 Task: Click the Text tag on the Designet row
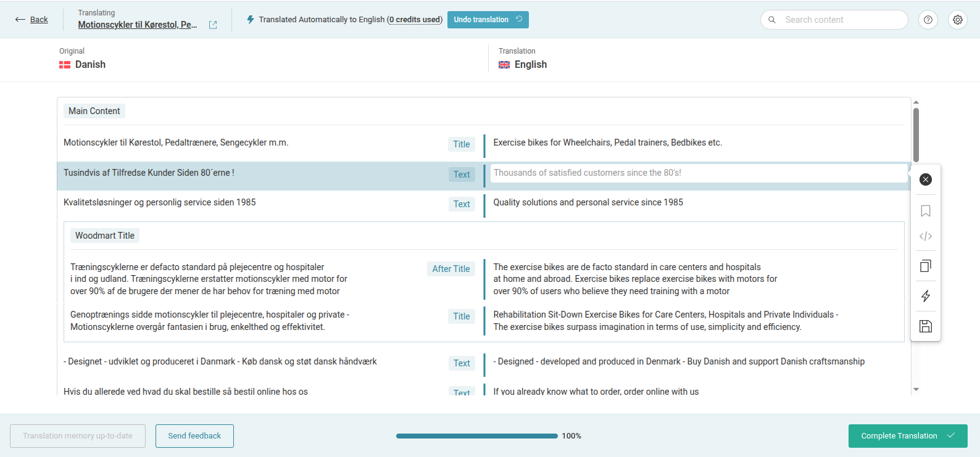pyautogui.click(x=462, y=363)
